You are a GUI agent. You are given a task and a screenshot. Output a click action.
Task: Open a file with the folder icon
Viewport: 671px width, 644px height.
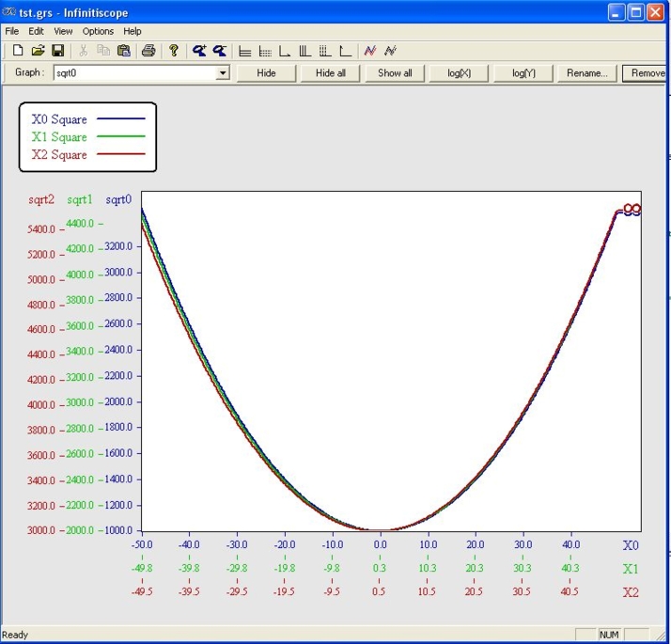pos(38,51)
